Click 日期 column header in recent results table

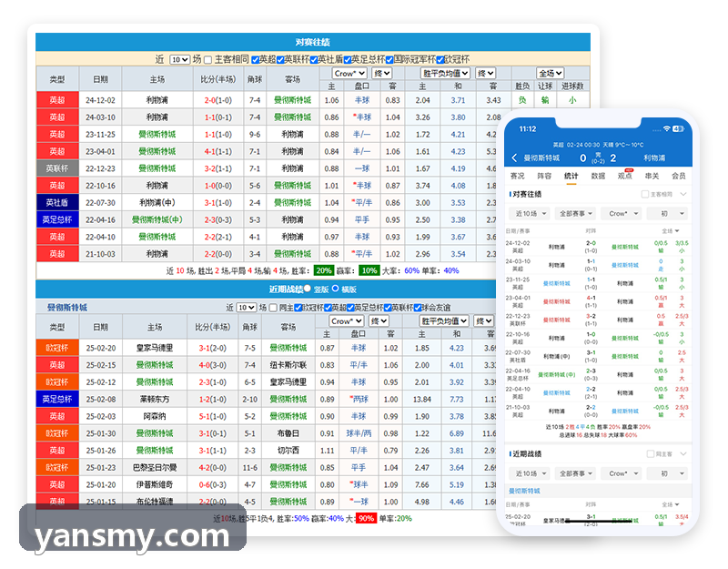[x=101, y=327]
